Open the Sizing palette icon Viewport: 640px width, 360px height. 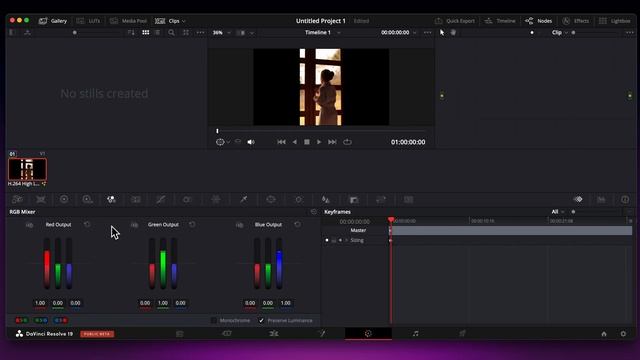[381, 199]
